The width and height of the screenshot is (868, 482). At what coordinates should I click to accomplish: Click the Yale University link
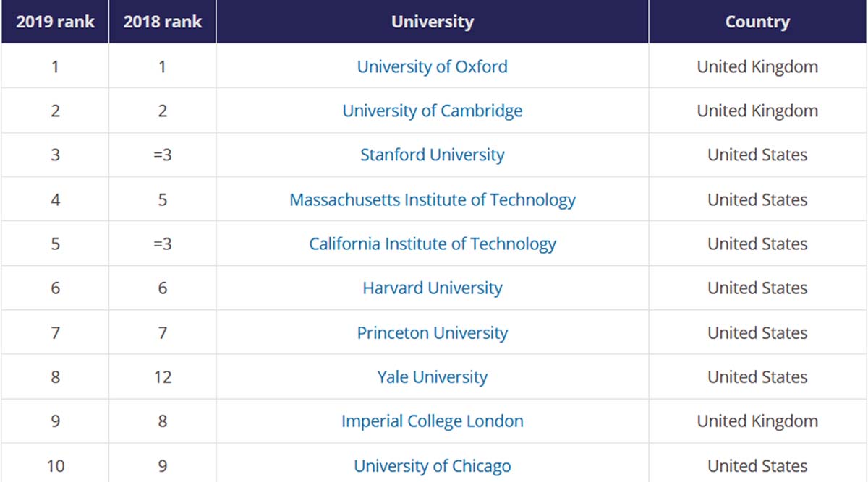click(x=433, y=376)
